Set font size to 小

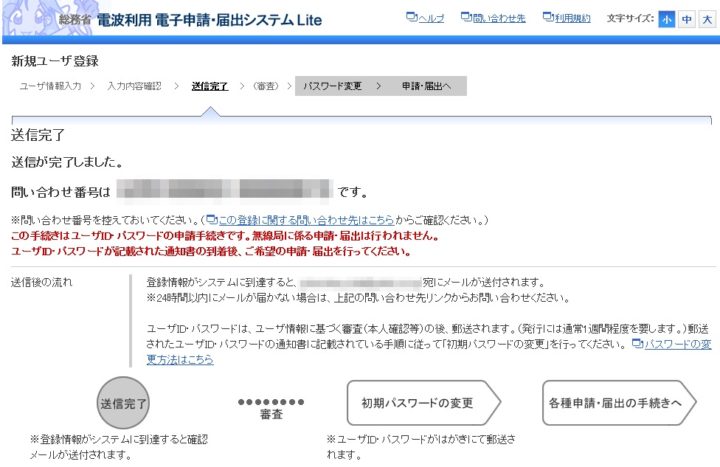667,20
